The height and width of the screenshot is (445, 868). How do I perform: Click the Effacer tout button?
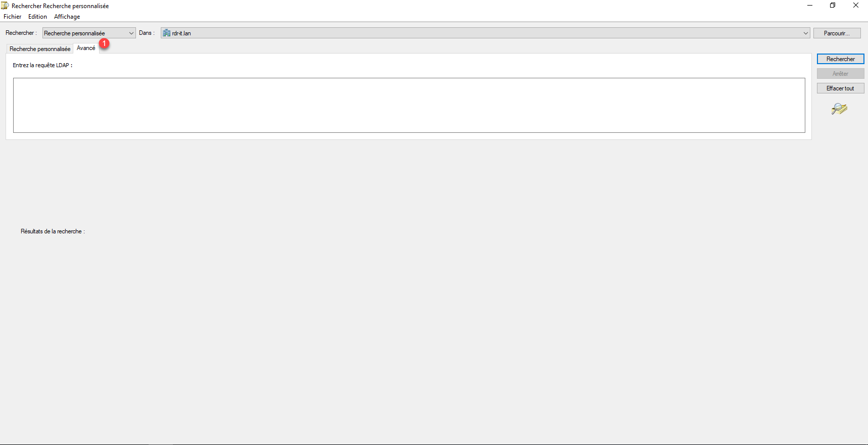(840, 88)
